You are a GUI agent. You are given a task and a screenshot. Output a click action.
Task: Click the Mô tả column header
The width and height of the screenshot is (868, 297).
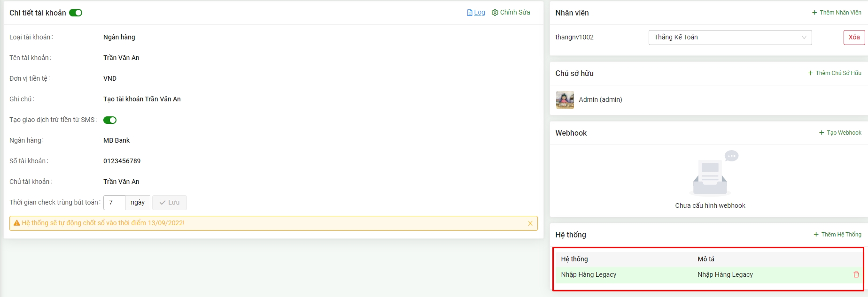tap(705, 259)
